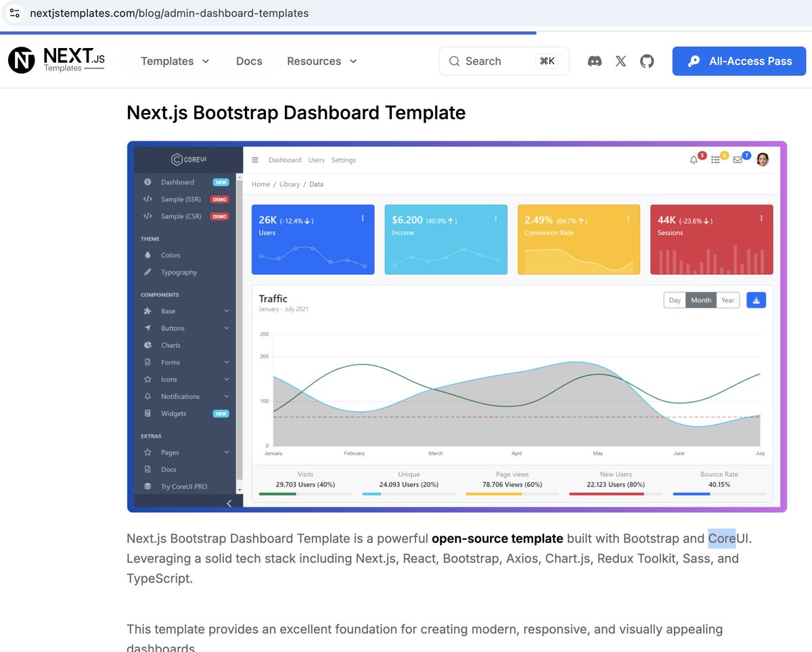Screen dimensions: 812x652
Task: Click the user avatar in the dashboard header
Action: [x=763, y=160]
